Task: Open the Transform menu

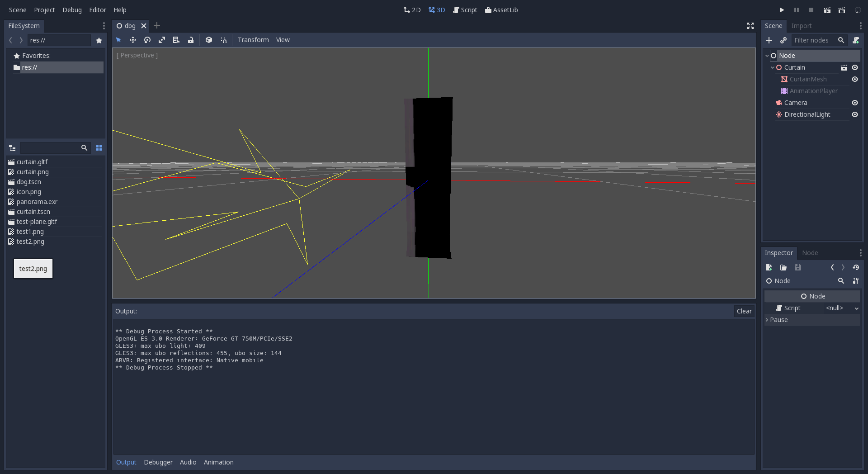Action: point(253,40)
